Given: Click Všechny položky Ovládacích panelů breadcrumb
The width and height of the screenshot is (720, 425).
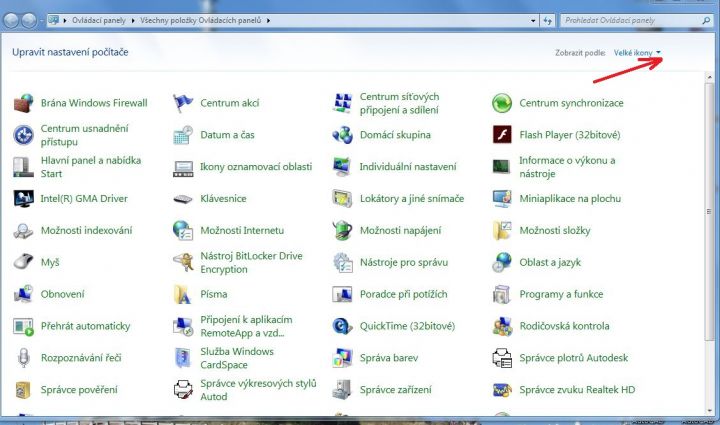Looking at the screenshot, I should point(201,21).
